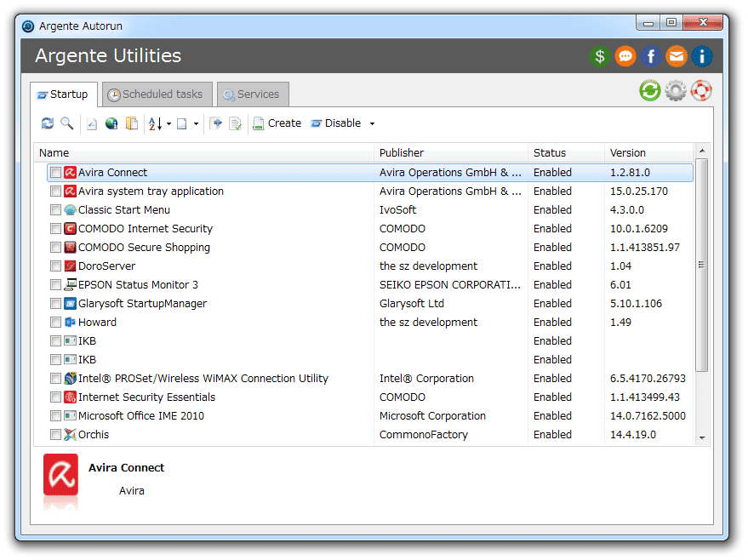The height and width of the screenshot is (560, 748).
Task: Click the green dollar donate icon
Action: click(x=600, y=56)
